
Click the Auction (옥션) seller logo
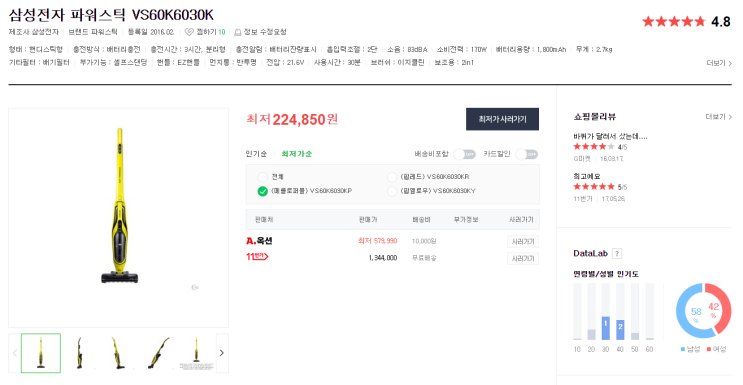(259, 241)
